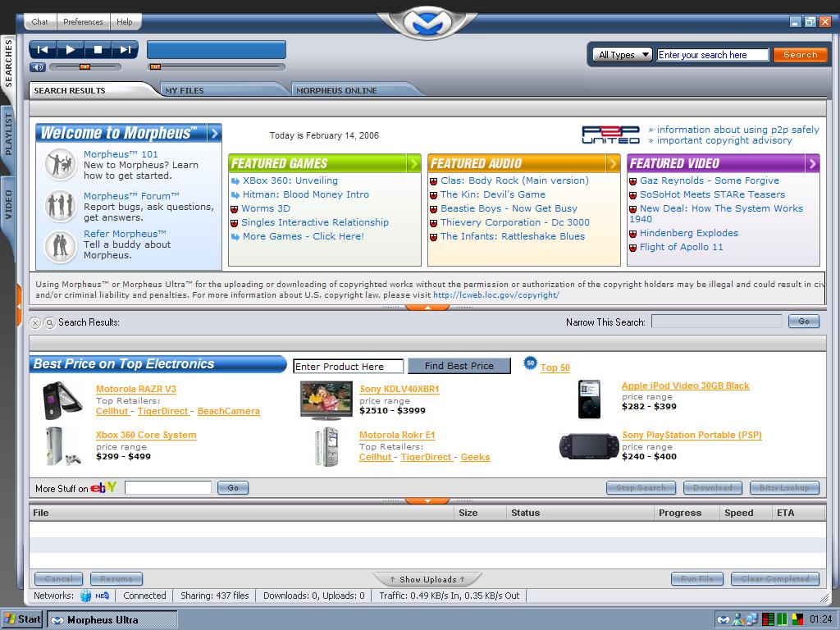Click the Sony KDLV40XBR1 TV thumbnail
The image size is (840, 630).
click(x=326, y=400)
